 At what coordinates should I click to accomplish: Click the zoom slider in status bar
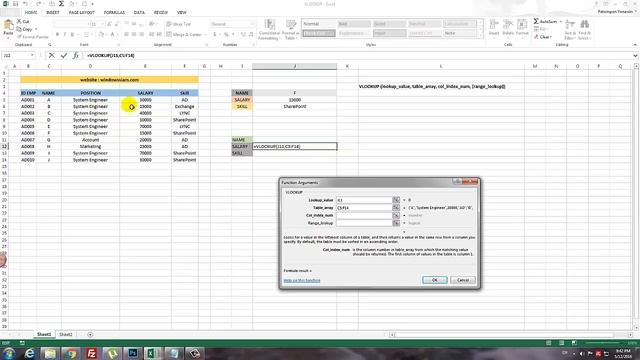pyautogui.click(x=602, y=343)
